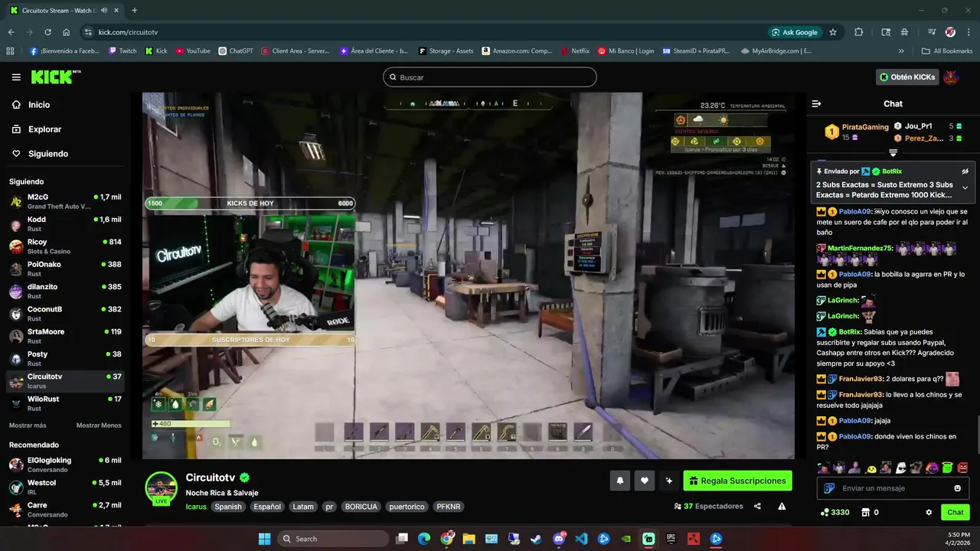Viewport: 980px width, 551px height.
Task: Open Posty channel in sidebar
Action: point(65,358)
